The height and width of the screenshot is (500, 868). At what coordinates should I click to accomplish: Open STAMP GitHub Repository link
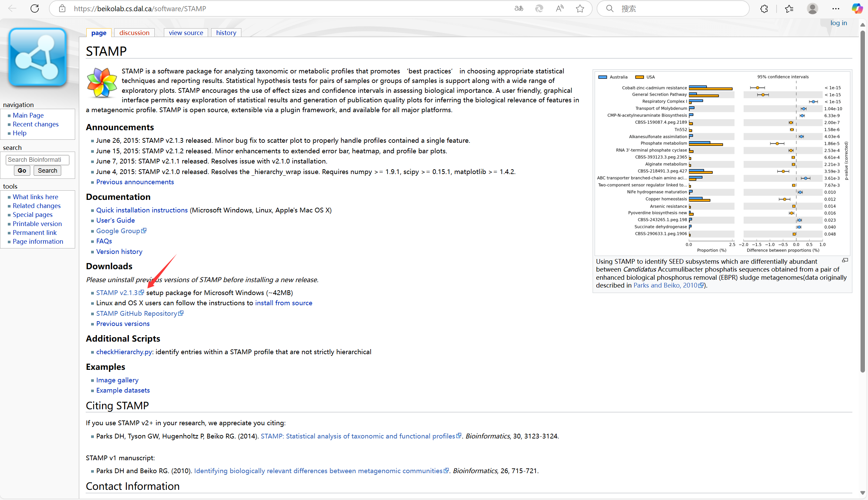(140, 313)
